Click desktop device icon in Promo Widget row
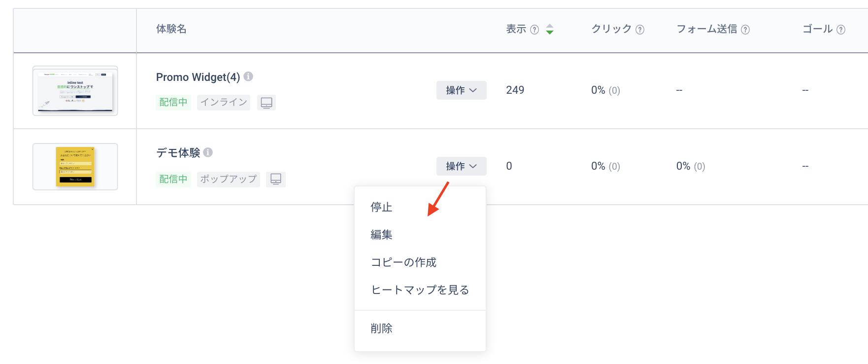Image resolution: width=868 pixels, height=364 pixels. [267, 103]
